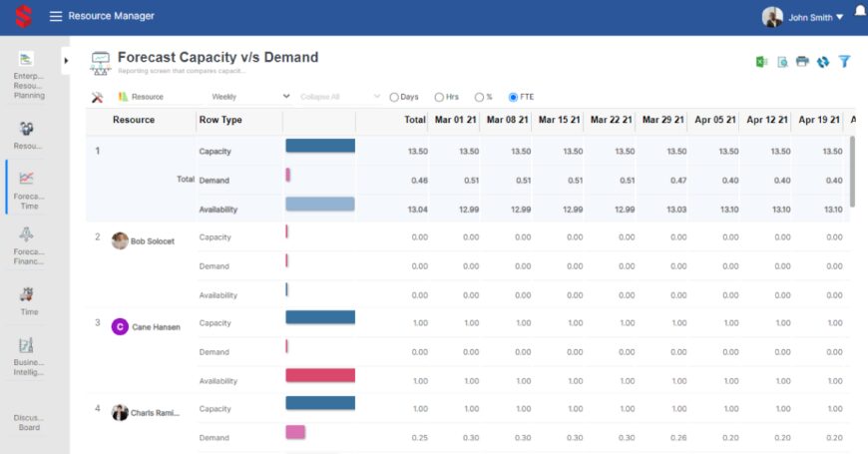Select the Days radio button
Viewport: 868px width, 454px height.
tap(394, 97)
